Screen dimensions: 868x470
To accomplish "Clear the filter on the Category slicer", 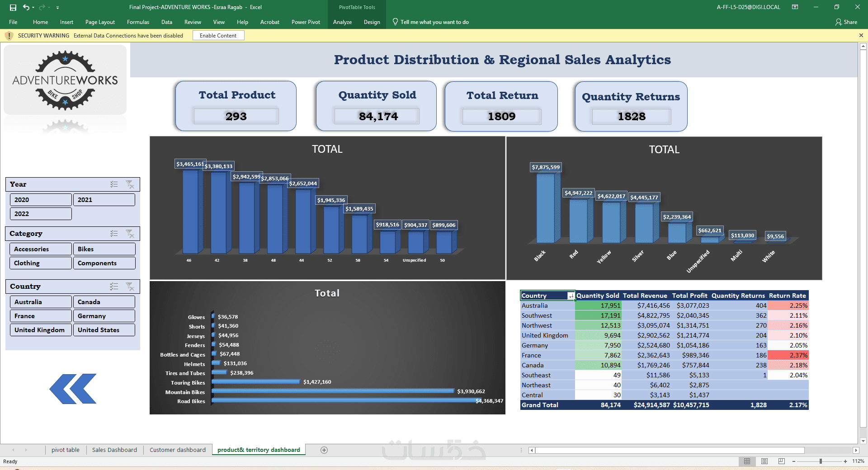I will pyautogui.click(x=130, y=234).
